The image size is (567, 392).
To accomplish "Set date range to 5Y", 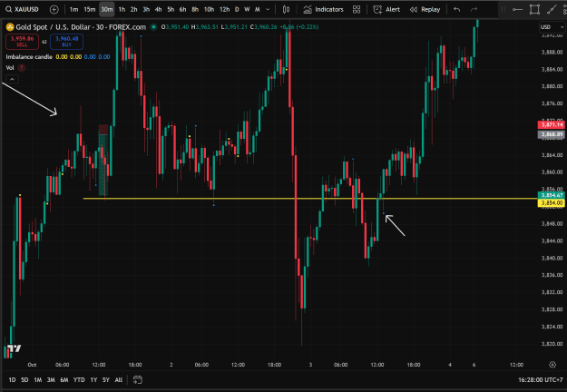I will tap(105, 379).
